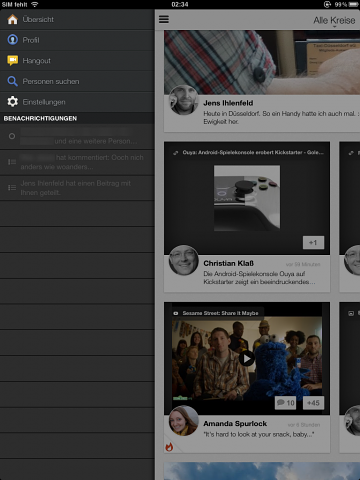This screenshot has width=360, height=480.
Task: Open the sky photo post at bottom
Action: [x=262, y=471]
